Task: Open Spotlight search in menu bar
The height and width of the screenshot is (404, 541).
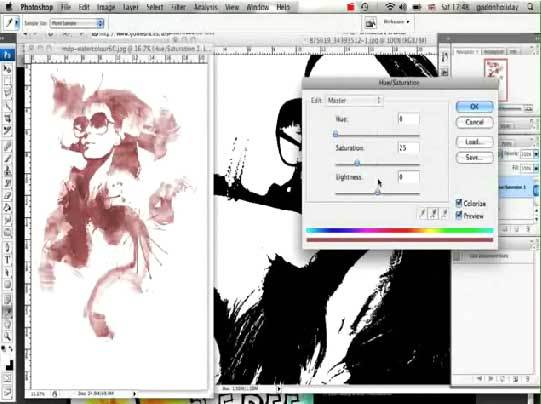Action: [530, 7]
